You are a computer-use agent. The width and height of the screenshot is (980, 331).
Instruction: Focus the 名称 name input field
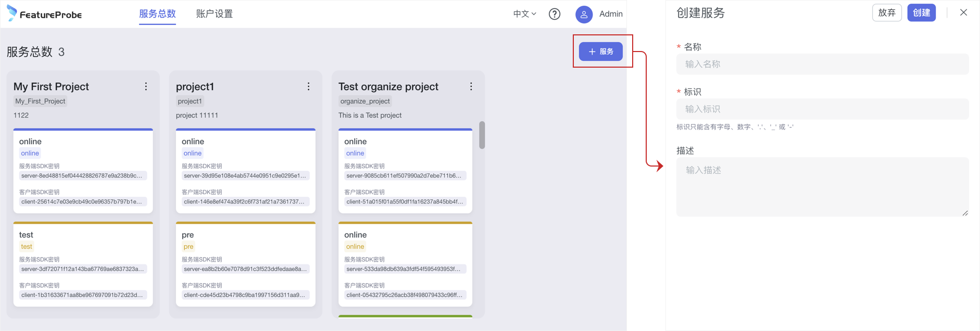822,64
